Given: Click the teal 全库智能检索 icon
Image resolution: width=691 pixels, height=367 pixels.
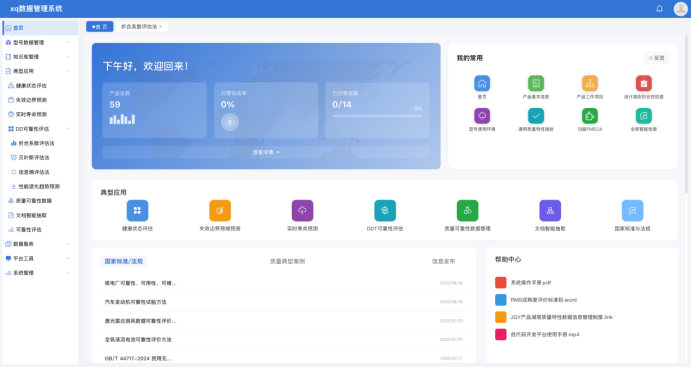Looking at the screenshot, I should click(644, 116).
